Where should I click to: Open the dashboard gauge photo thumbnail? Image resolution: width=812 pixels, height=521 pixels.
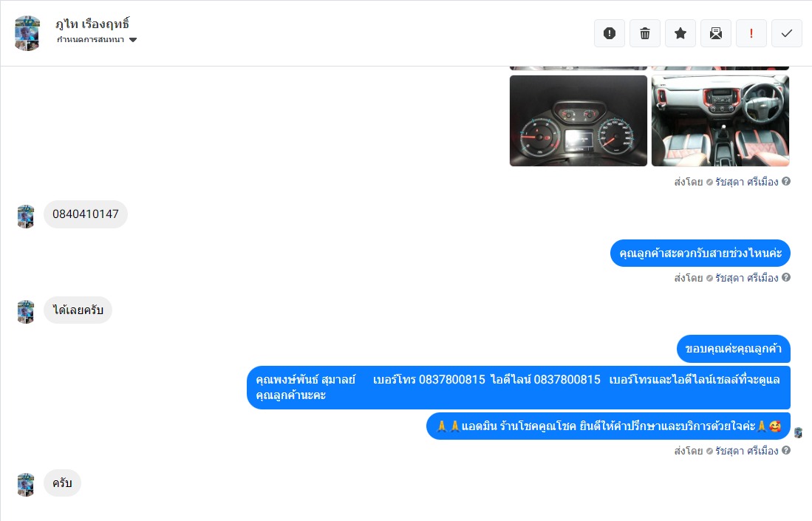(x=579, y=120)
